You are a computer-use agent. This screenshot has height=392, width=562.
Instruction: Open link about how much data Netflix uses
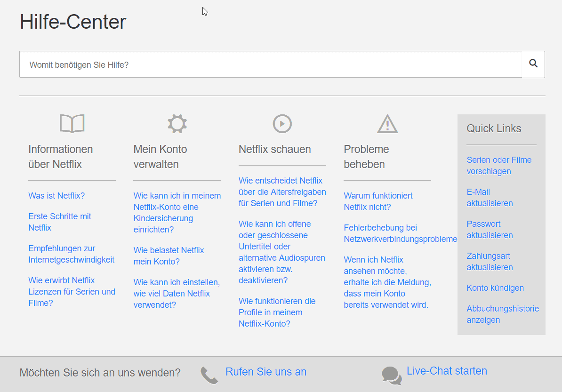(x=177, y=294)
